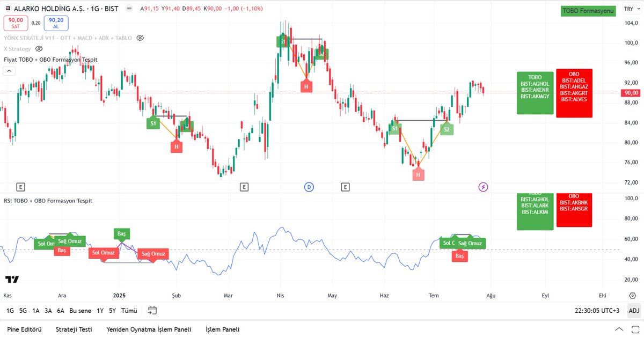Click the 90,00 SAT sell button
Image resolution: width=644 pixels, height=337 pixels.
[x=16, y=23]
